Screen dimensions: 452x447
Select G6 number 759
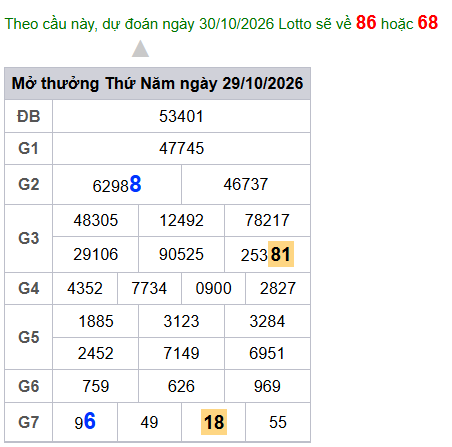pyautogui.click(x=96, y=386)
